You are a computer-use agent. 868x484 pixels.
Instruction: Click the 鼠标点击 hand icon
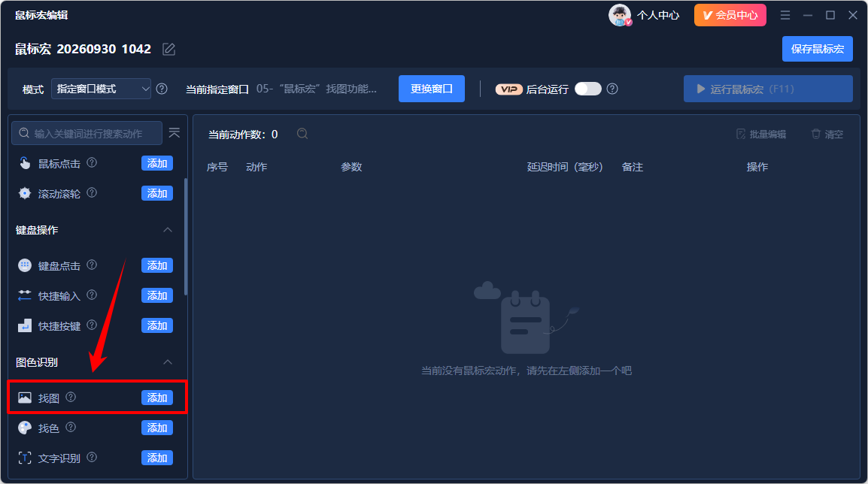25,163
